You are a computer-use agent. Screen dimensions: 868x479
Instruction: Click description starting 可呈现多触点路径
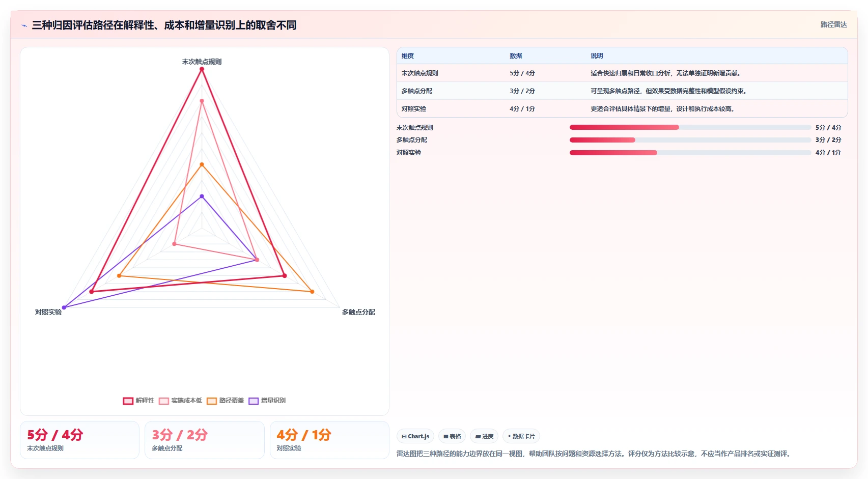669,91
